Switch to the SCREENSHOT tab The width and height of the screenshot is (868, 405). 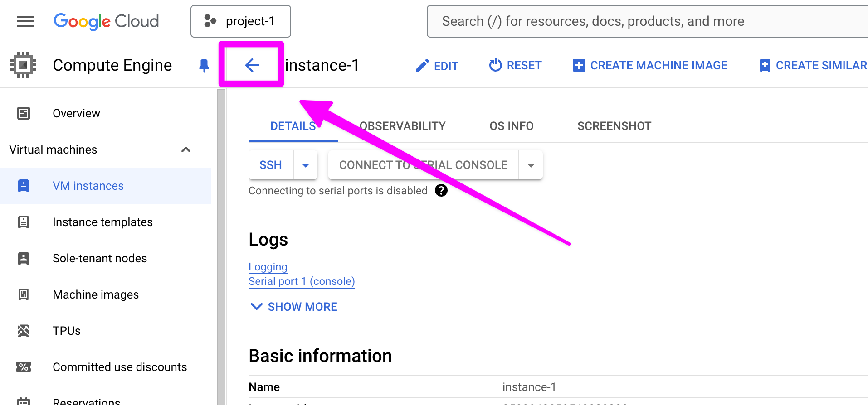pyautogui.click(x=614, y=126)
